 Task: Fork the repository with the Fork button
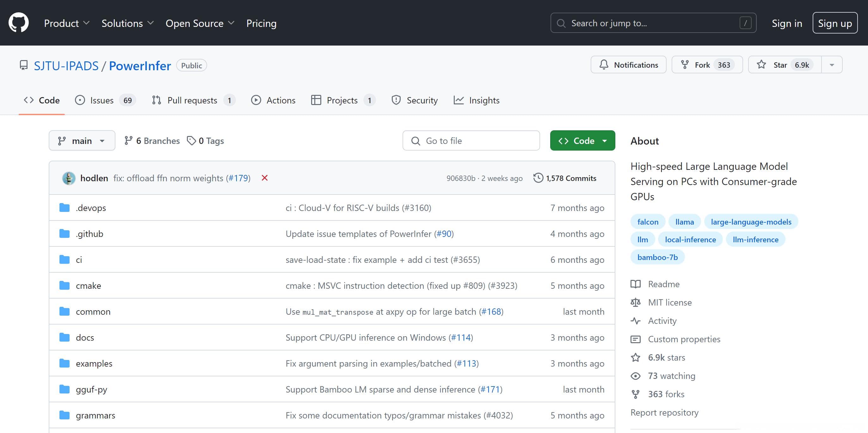[707, 65]
